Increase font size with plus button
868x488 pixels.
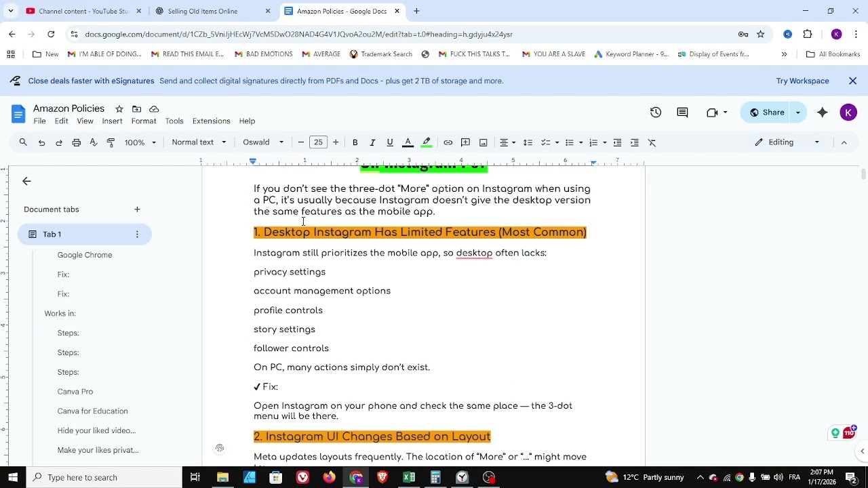point(336,142)
